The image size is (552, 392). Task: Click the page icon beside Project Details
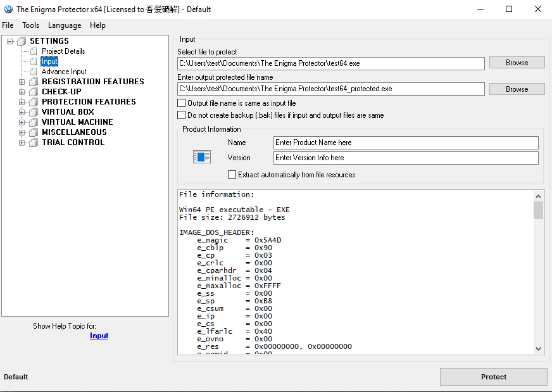(34, 51)
